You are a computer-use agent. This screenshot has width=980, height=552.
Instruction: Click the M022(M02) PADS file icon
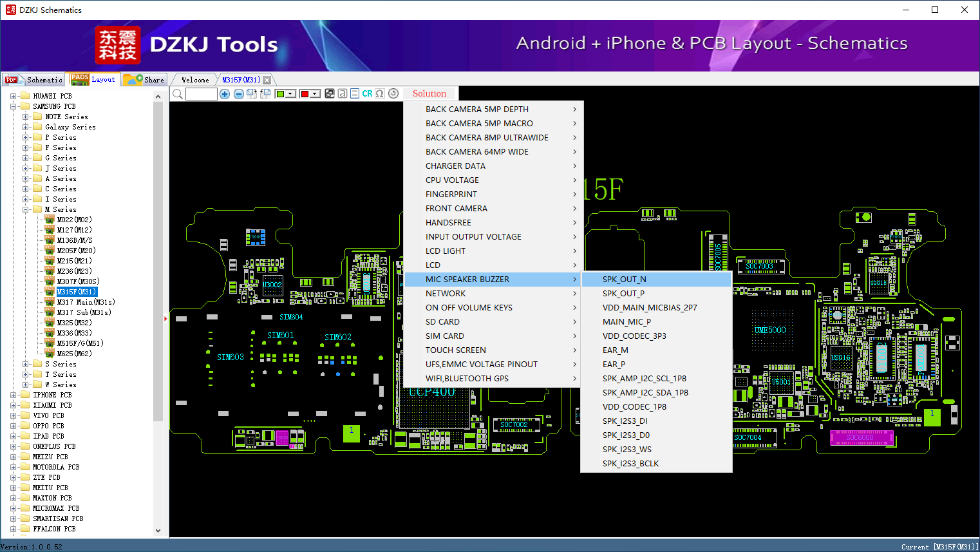pos(50,220)
